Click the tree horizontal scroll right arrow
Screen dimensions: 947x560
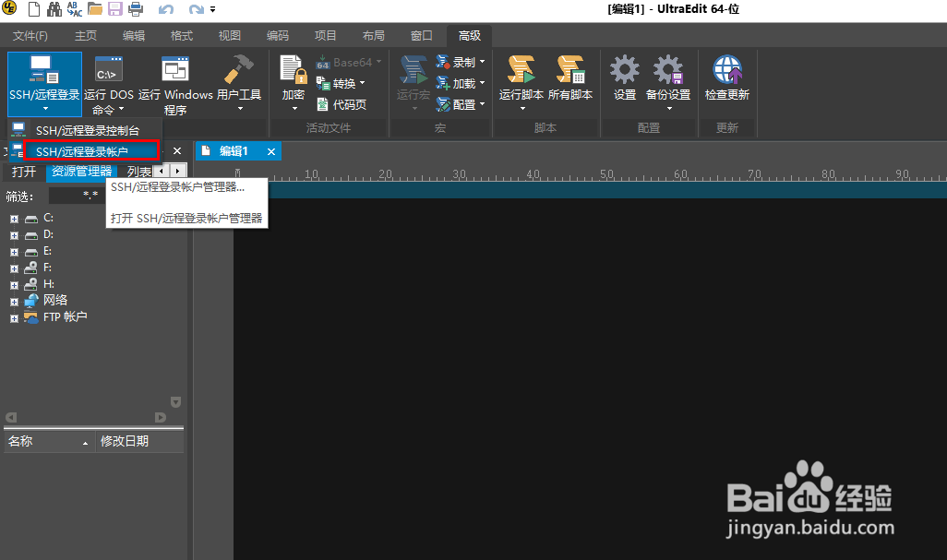coord(160,418)
